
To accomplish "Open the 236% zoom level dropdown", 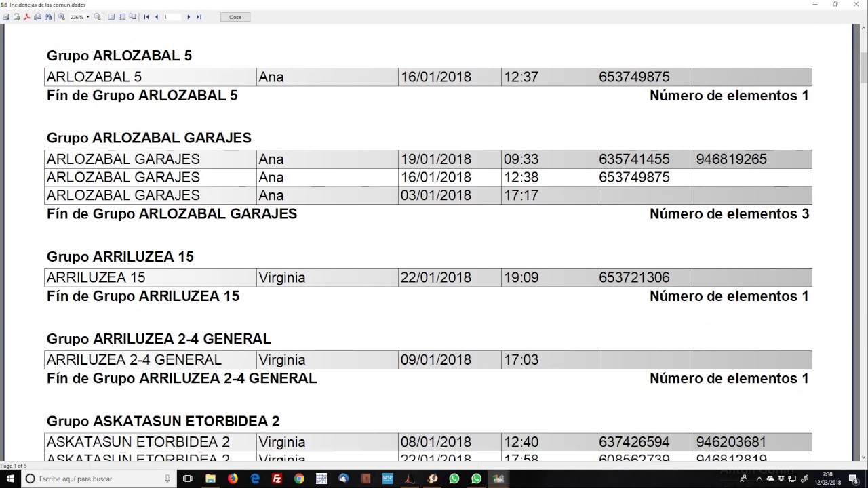I will (x=88, y=17).
